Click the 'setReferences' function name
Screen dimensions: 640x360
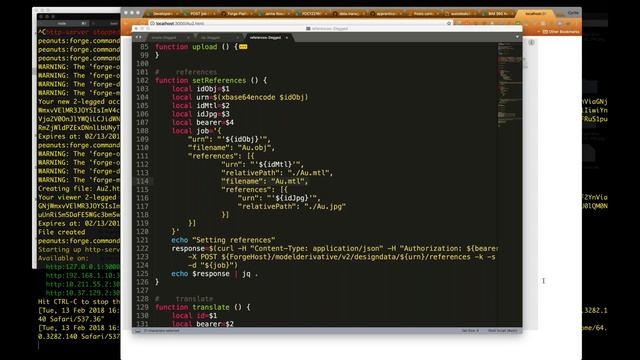219,80
